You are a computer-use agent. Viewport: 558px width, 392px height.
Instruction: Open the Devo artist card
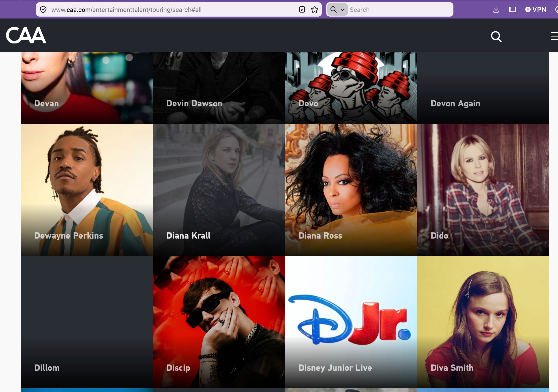[x=351, y=88]
